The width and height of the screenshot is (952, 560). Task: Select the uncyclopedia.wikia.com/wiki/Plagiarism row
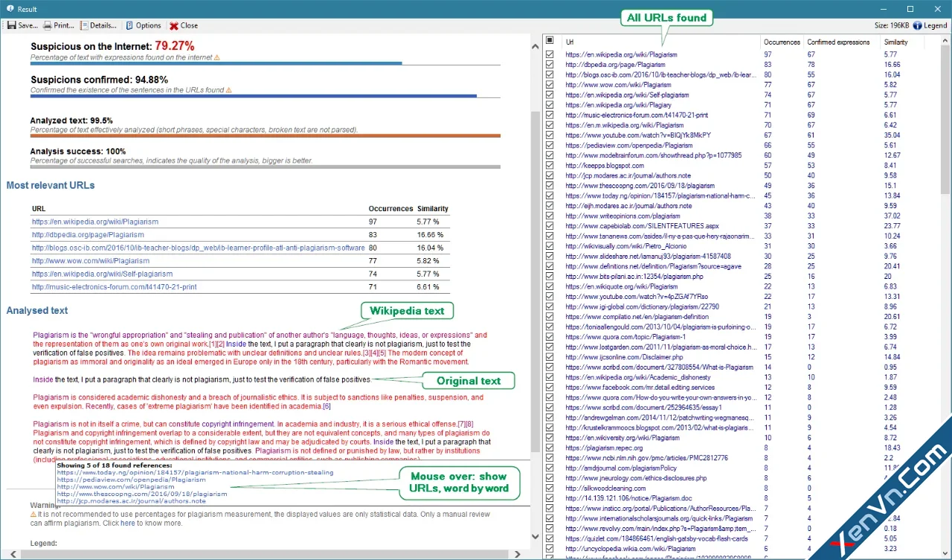[741, 548]
